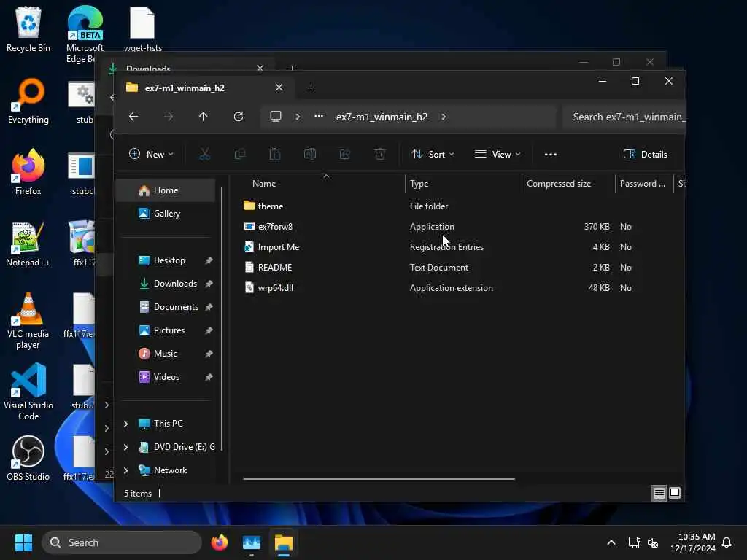Open the View dropdown menu
The image size is (747, 560).
(497, 154)
